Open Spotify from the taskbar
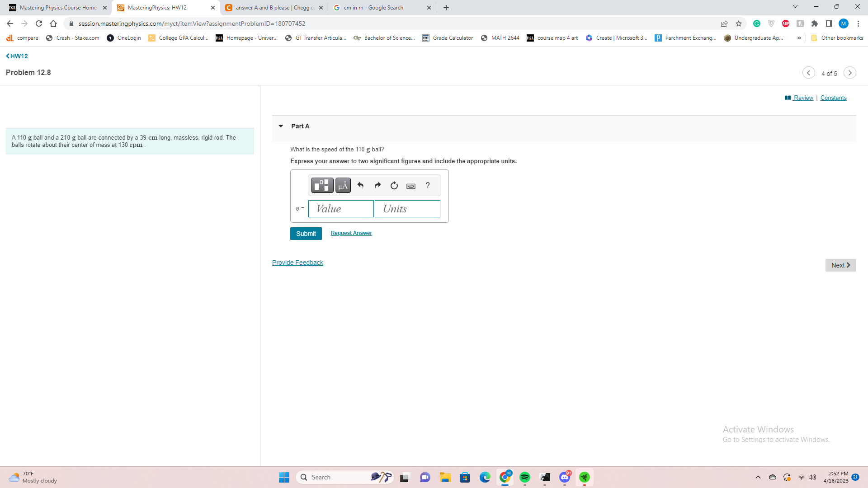 [x=524, y=477]
